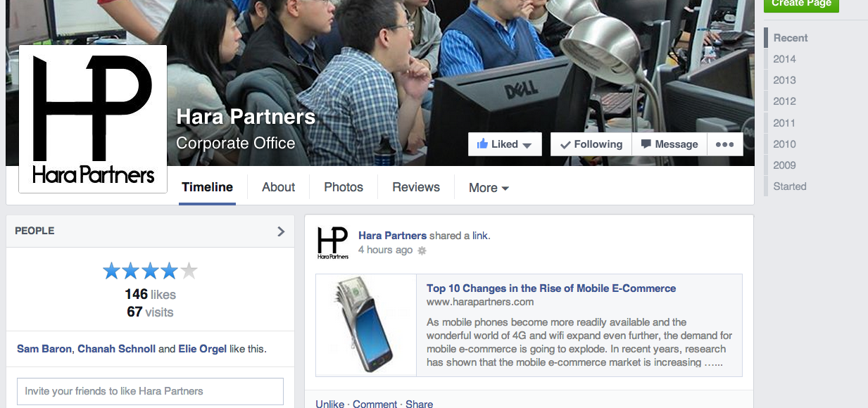Open the Liked dropdown arrow
Image resolution: width=868 pixels, height=408 pixels.
pos(527,145)
